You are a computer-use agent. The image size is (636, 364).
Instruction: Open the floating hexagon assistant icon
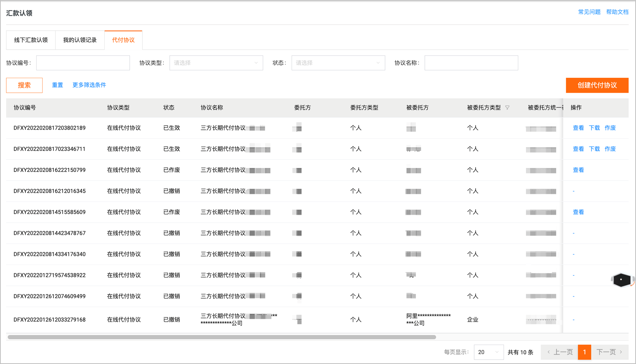coord(621,280)
